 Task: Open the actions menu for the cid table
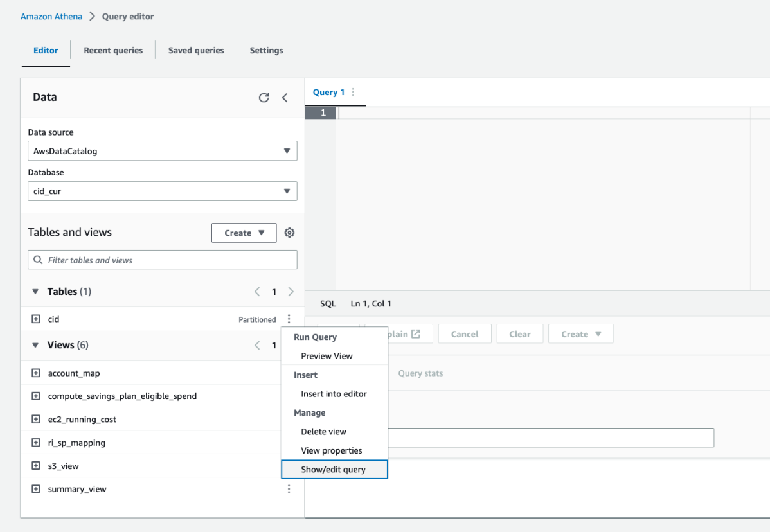pyautogui.click(x=289, y=319)
